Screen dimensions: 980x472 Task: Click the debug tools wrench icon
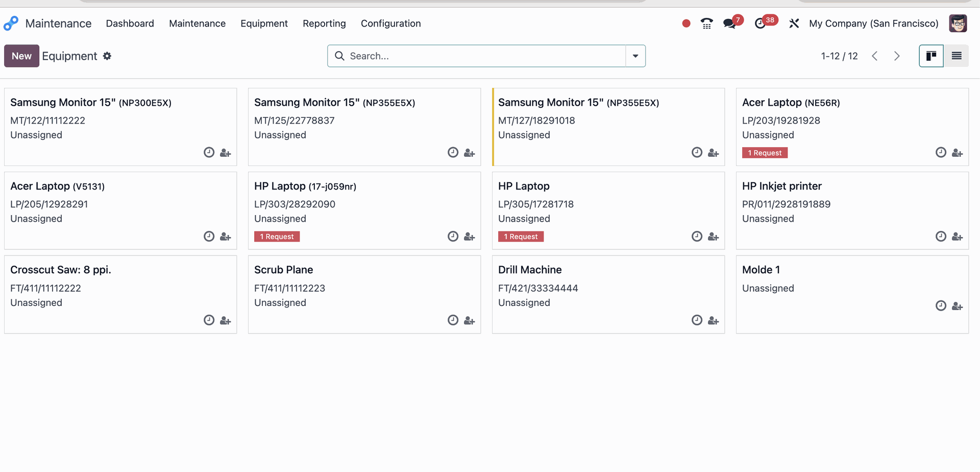click(x=794, y=23)
